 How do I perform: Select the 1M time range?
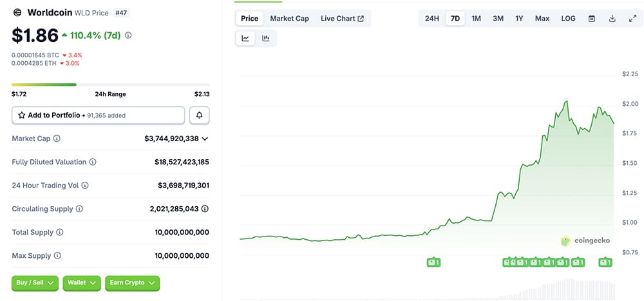[476, 19]
